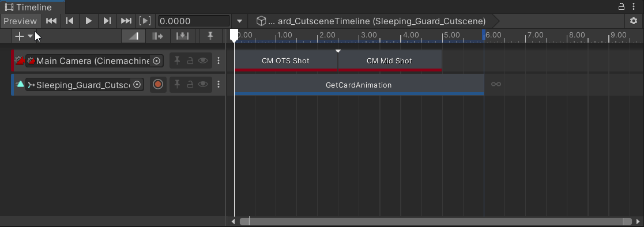Lock the Sleeping_Guard_Cutscene track
This screenshot has height=227, width=644.
(190, 85)
